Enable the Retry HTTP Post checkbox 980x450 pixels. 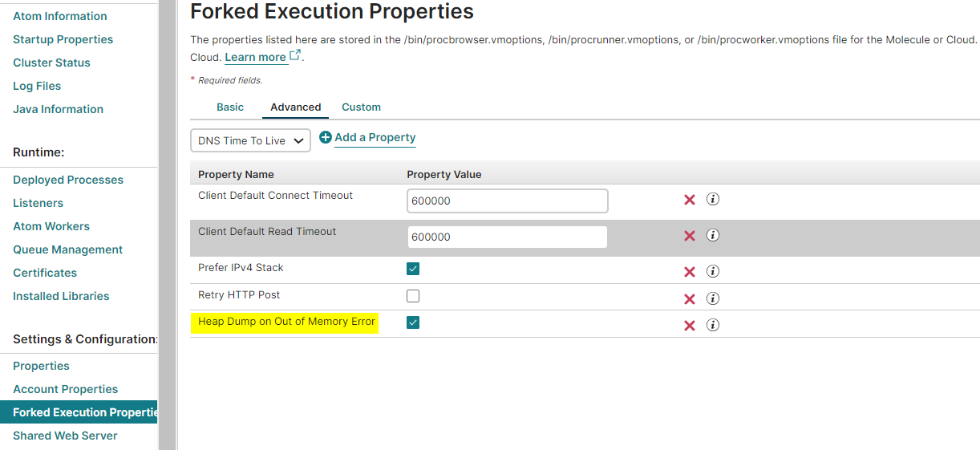413,296
